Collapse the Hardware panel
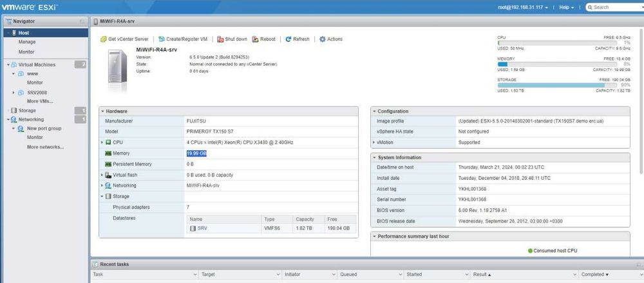 102,112
